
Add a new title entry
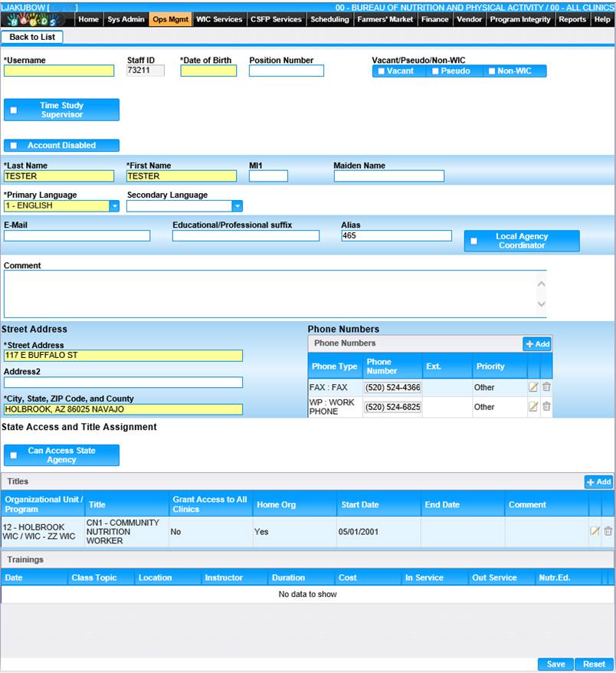pyautogui.click(x=598, y=482)
